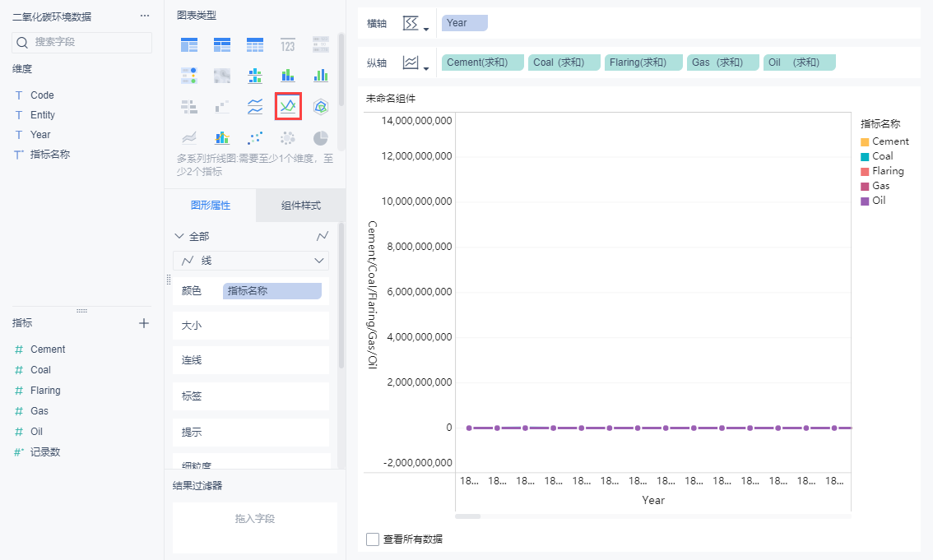Select the gray pie chart icon
The width and height of the screenshot is (933, 560).
[x=321, y=138]
